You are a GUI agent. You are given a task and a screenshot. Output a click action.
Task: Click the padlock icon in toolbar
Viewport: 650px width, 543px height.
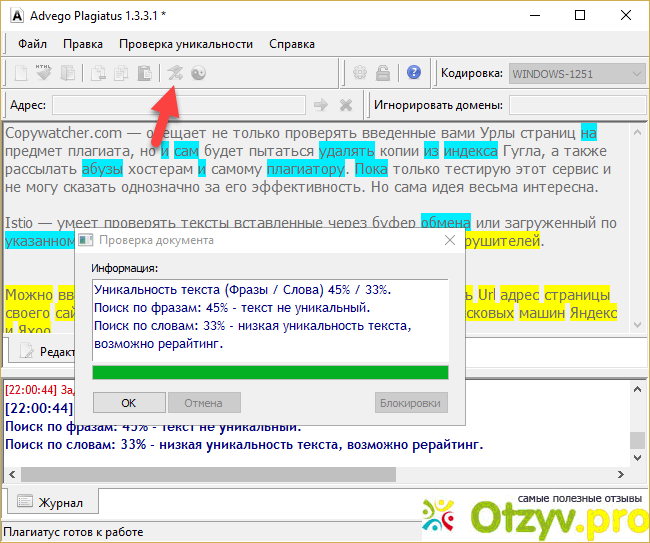[x=383, y=73]
